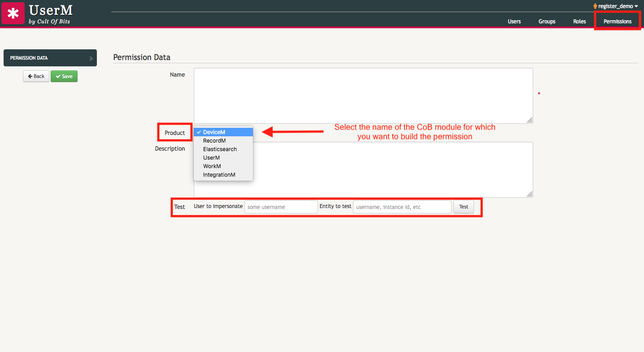Image resolution: width=644 pixels, height=352 pixels.
Task: Click the Back button
Action: pyautogui.click(x=36, y=76)
